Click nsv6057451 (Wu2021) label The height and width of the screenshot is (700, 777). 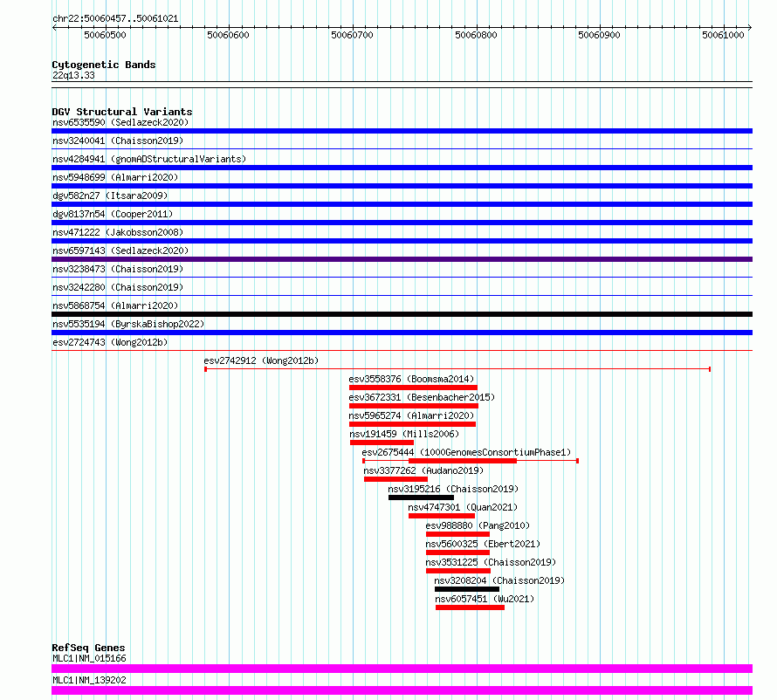(x=485, y=599)
